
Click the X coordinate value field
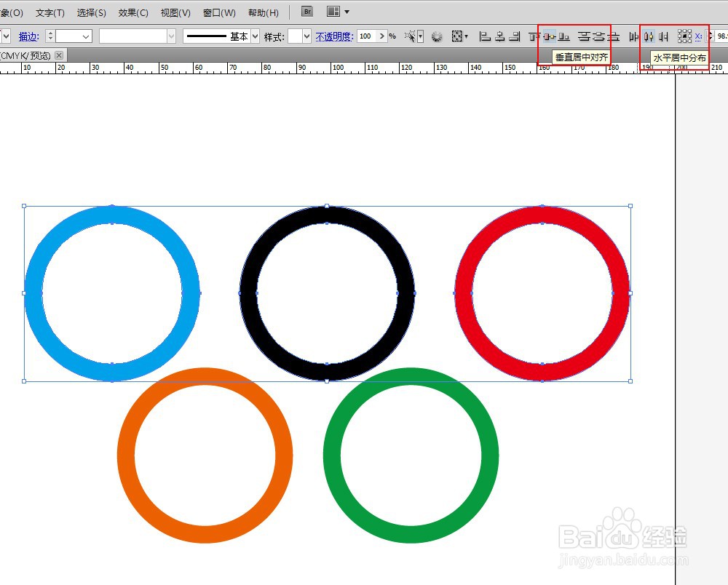click(721, 36)
